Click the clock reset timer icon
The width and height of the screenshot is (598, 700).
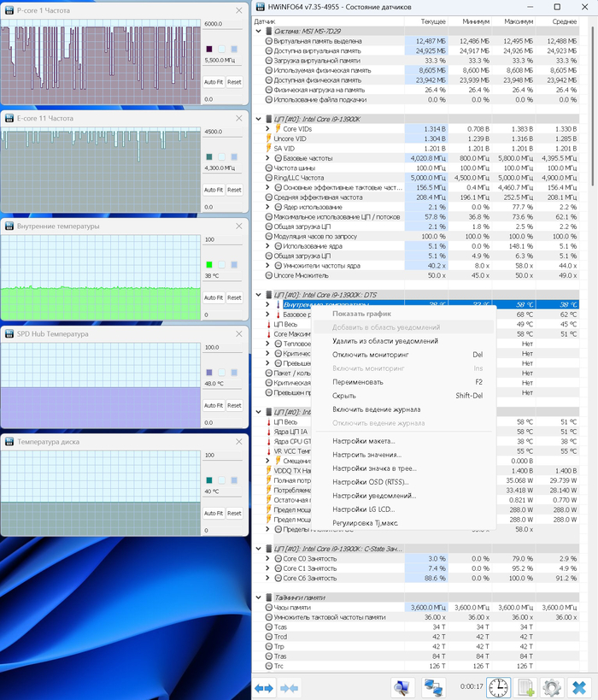497,687
